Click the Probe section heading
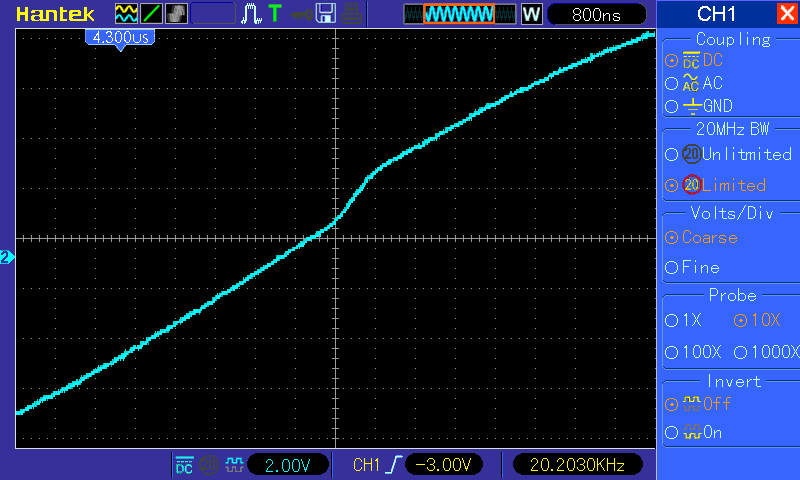The height and width of the screenshot is (480, 800). pos(733,295)
